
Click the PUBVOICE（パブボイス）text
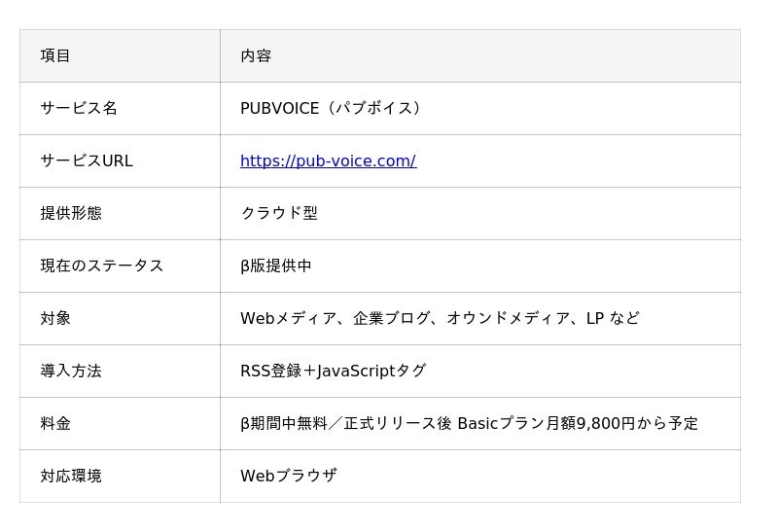331,109
